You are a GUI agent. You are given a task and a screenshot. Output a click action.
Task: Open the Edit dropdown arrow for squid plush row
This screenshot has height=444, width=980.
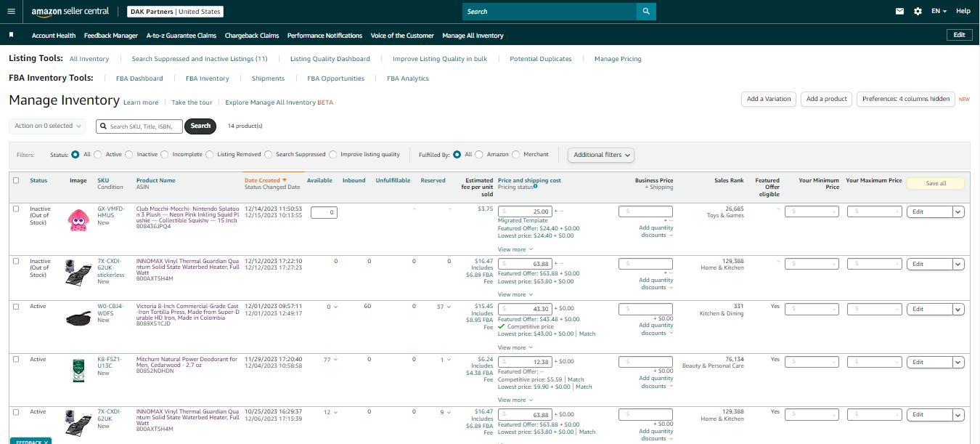958,212
